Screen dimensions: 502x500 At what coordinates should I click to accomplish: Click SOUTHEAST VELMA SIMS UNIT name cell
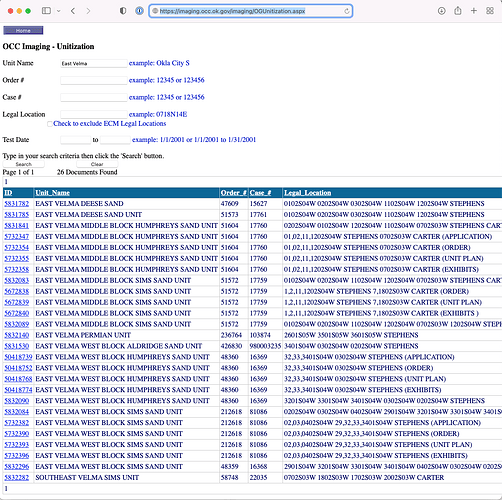click(x=127, y=478)
